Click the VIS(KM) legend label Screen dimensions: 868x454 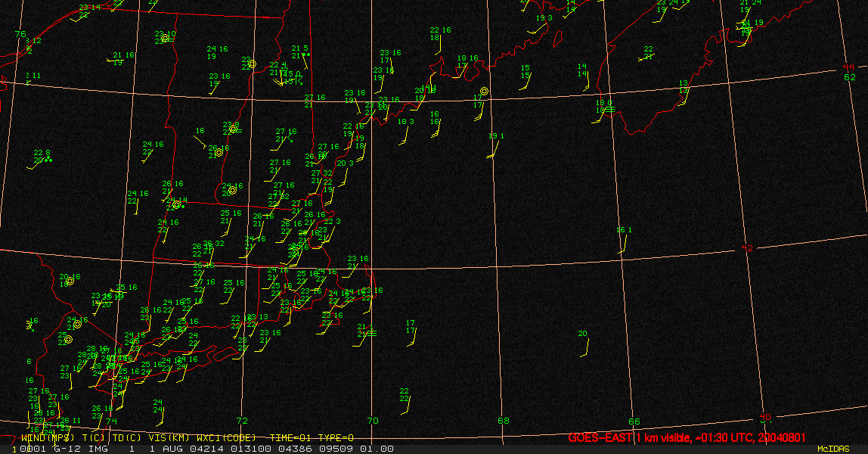169,437
